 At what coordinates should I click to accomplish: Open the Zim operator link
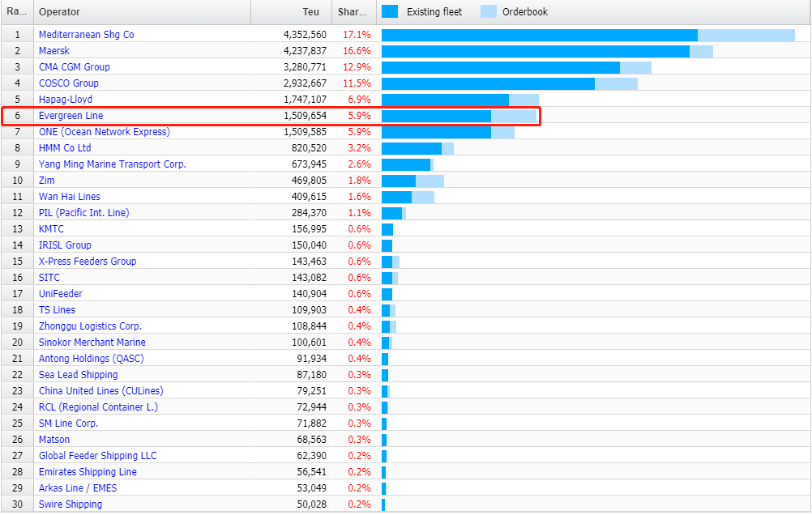coord(47,180)
